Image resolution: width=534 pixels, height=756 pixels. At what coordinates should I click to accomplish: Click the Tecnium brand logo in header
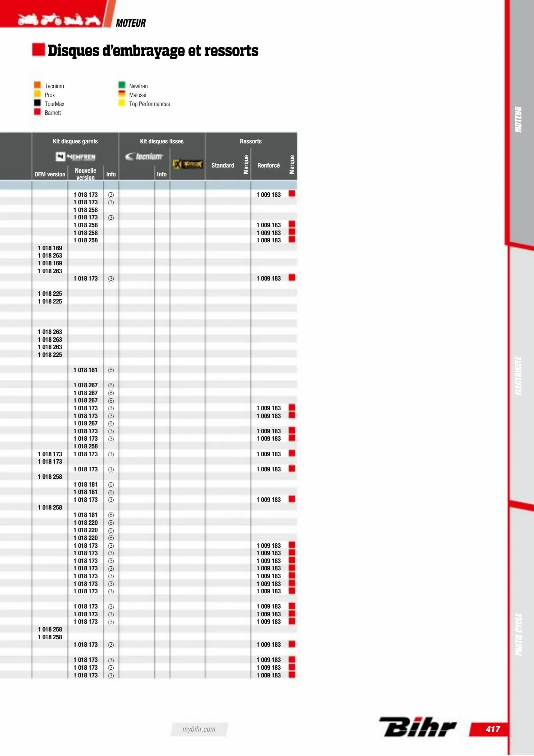144,156
